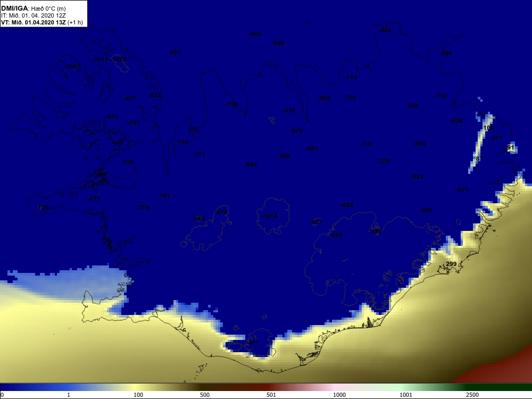
Task: Click the map value "-706"
Action: [x=350, y=97]
